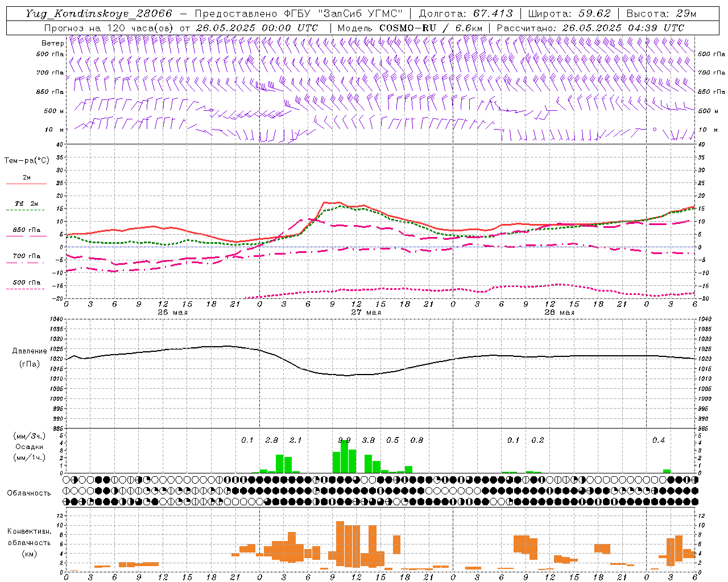Select the (гПа) unit under Давление

tap(30, 364)
